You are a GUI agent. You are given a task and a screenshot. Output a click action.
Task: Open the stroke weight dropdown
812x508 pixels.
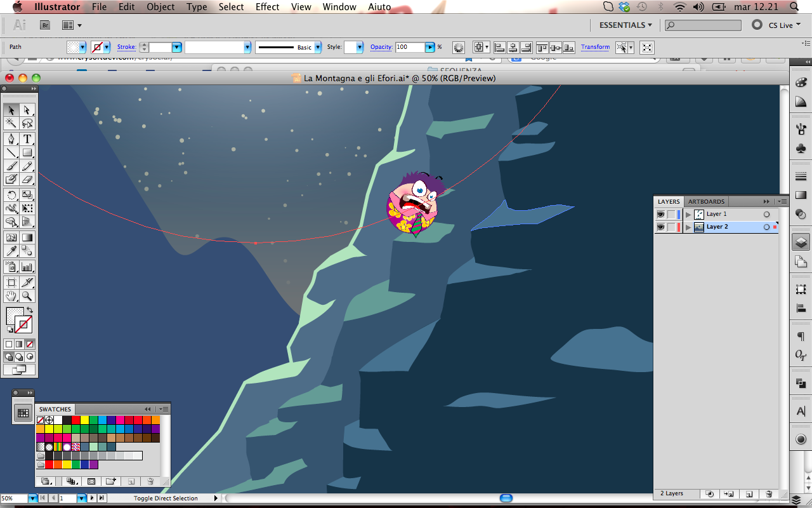(x=177, y=48)
